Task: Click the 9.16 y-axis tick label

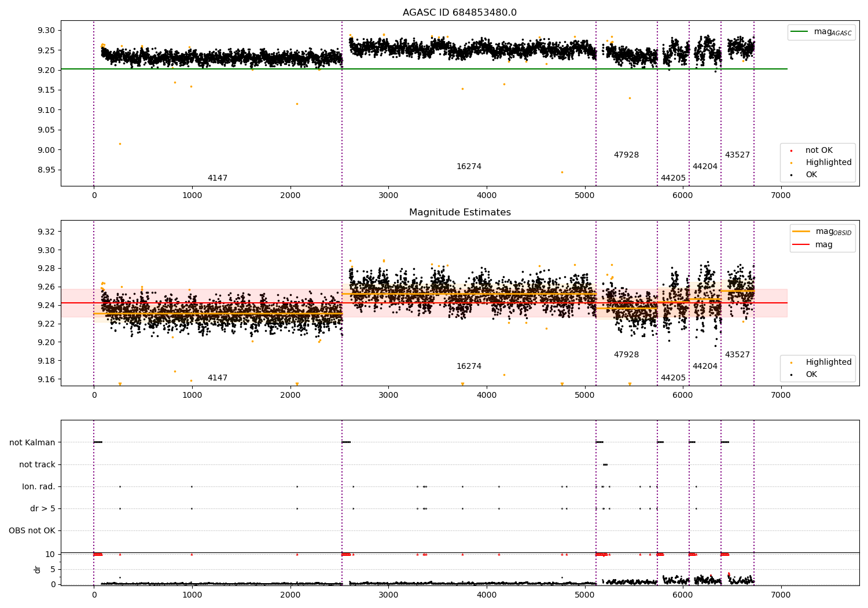Action: tap(46, 380)
